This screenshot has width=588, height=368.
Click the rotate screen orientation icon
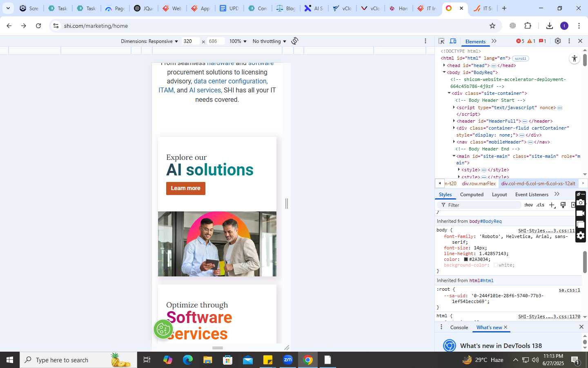[295, 41]
